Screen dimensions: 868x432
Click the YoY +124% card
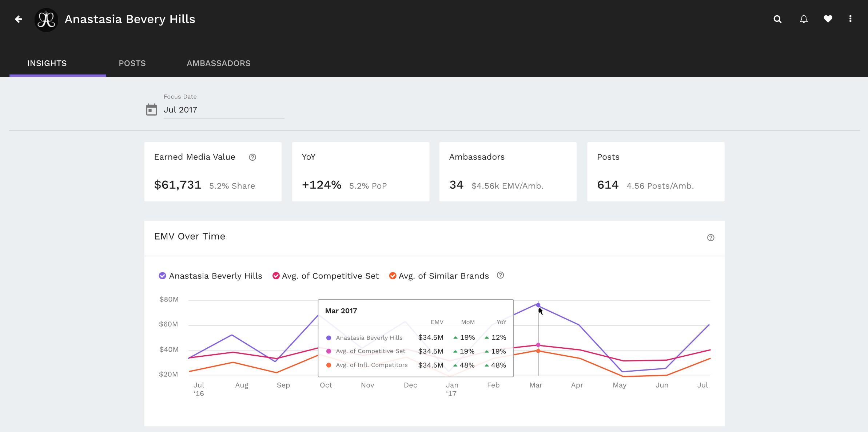pyautogui.click(x=361, y=172)
